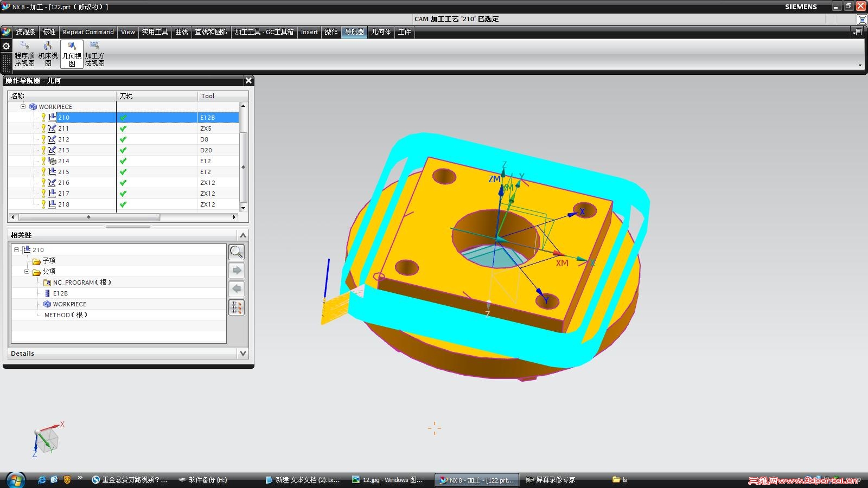Viewport: 868px width, 488px height.
Task: Collapse the 相关性 section
Action: [x=243, y=235]
